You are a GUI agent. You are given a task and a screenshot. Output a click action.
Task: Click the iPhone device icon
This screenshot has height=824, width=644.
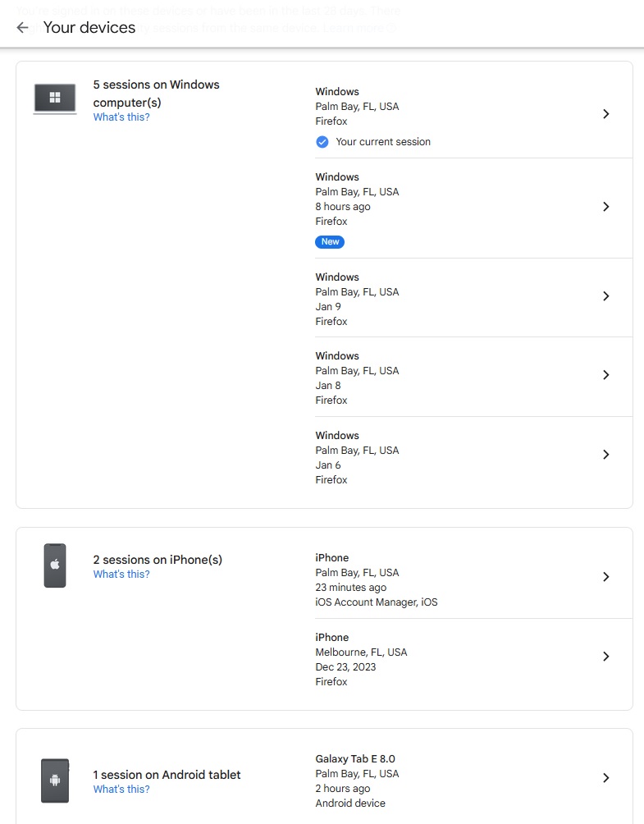[x=55, y=565]
